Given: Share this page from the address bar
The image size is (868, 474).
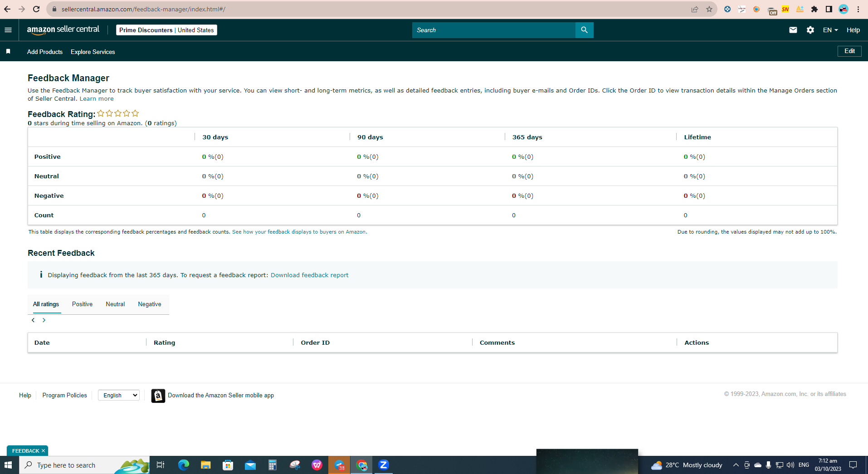Looking at the screenshot, I should pyautogui.click(x=695, y=9).
